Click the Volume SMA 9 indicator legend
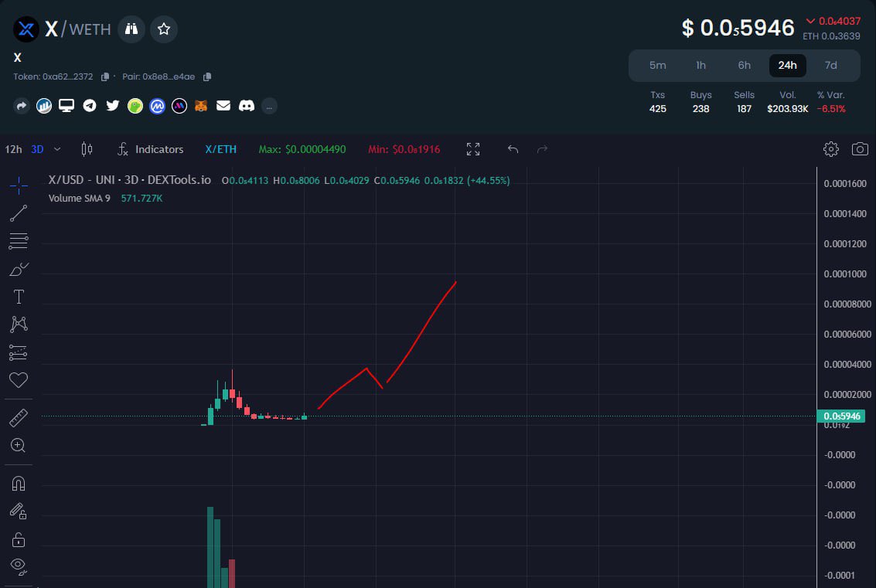 click(80, 199)
